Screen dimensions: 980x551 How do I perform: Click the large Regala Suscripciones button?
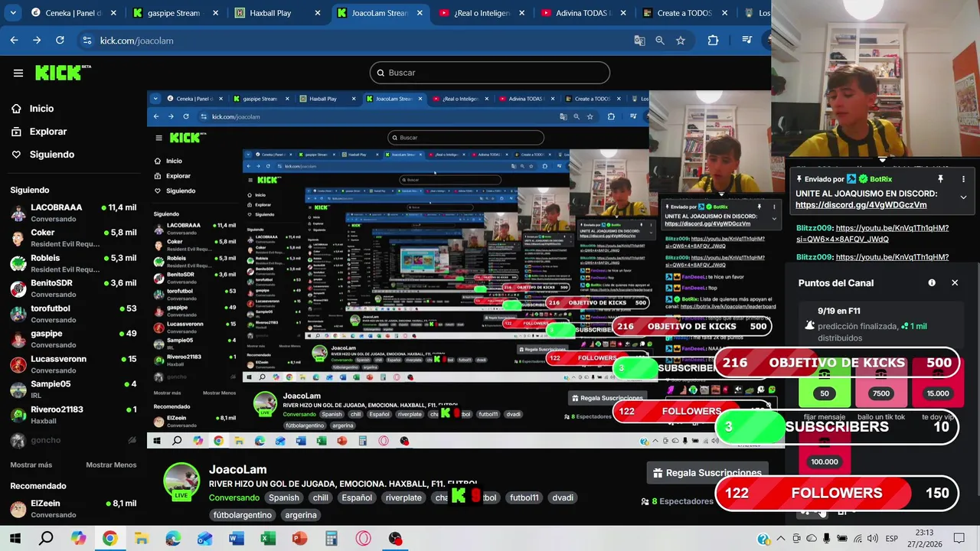tap(707, 473)
